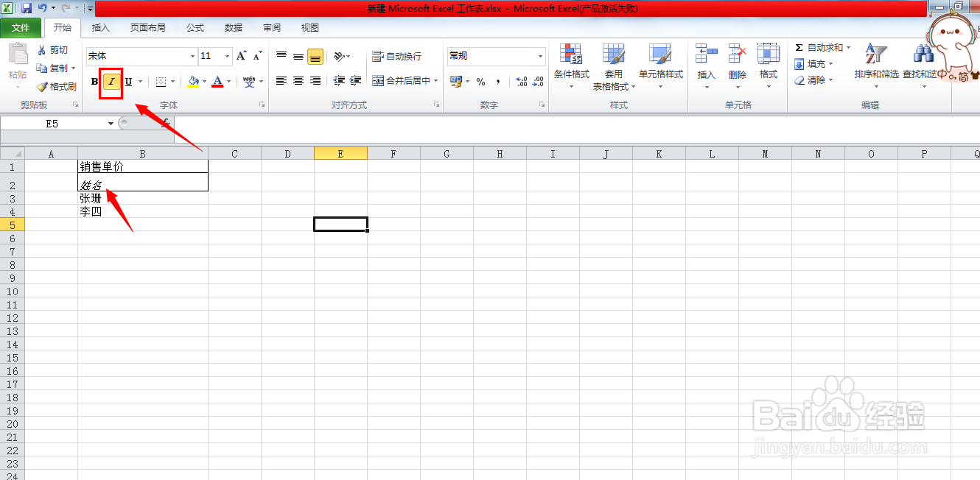This screenshot has width=980, height=480.
Task: Toggle bottom vertical alignment
Action: (315, 56)
